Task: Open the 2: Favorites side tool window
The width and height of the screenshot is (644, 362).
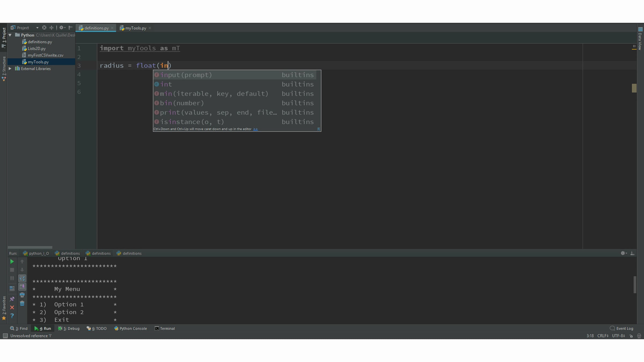Action: [4, 308]
